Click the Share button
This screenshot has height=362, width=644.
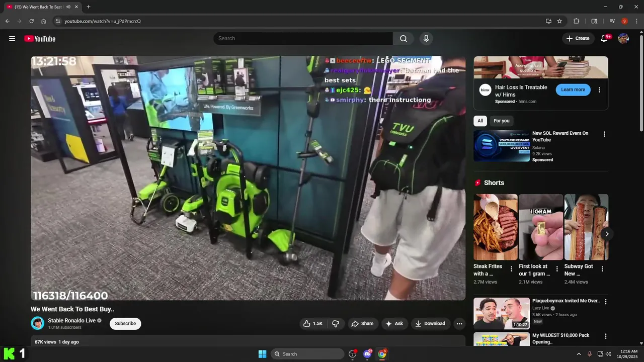pos(362,324)
